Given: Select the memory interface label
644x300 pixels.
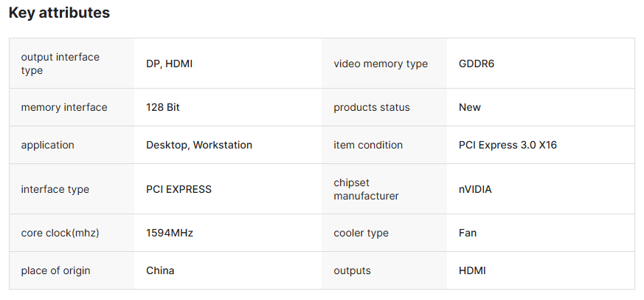Looking at the screenshot, I should point(64,107).
